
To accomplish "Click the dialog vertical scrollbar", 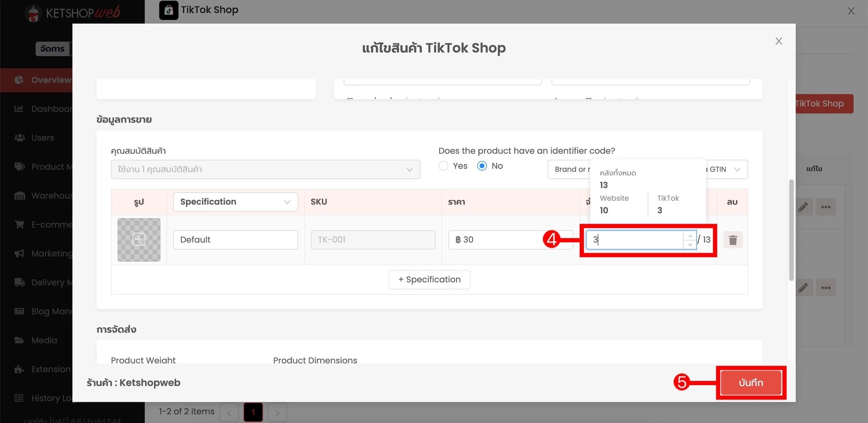I will (x=791, y=230).
